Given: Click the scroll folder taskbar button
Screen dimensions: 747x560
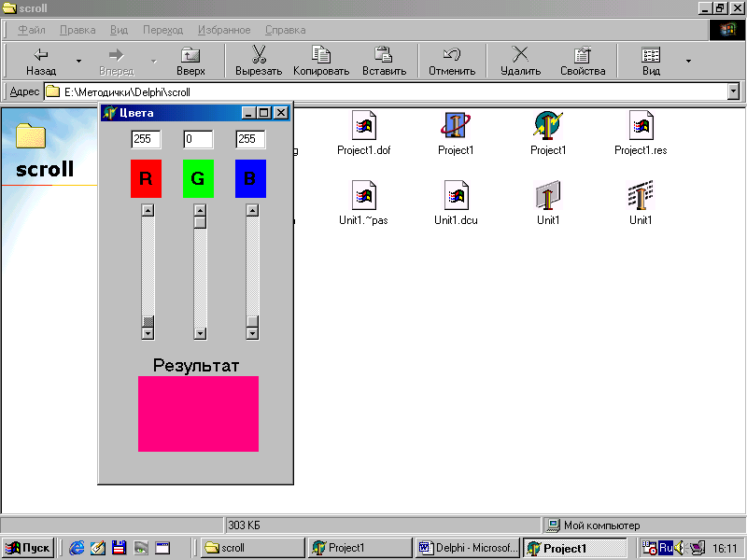Looking at the screenshot, I should 252,548.
